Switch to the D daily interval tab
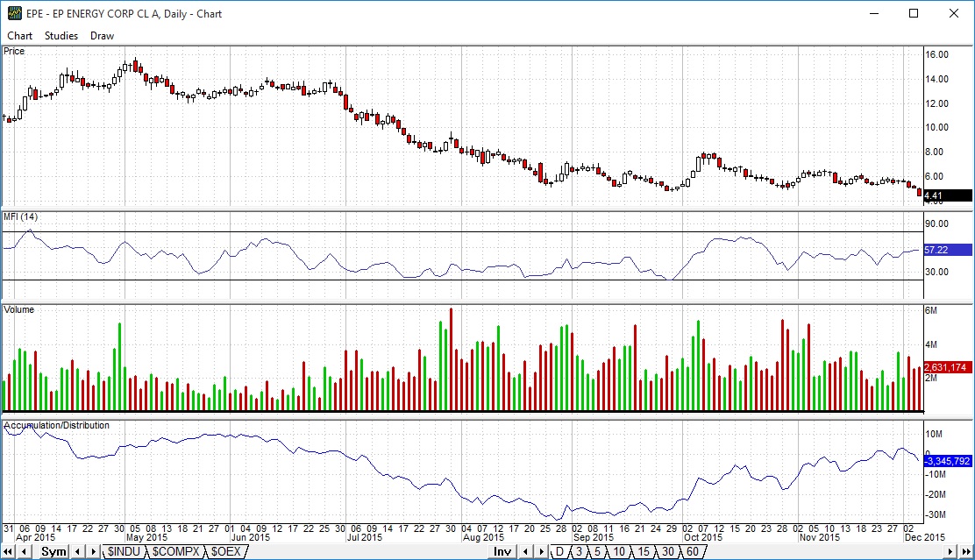The width and height of the screenshot is (975, 560). click(559, 552)
